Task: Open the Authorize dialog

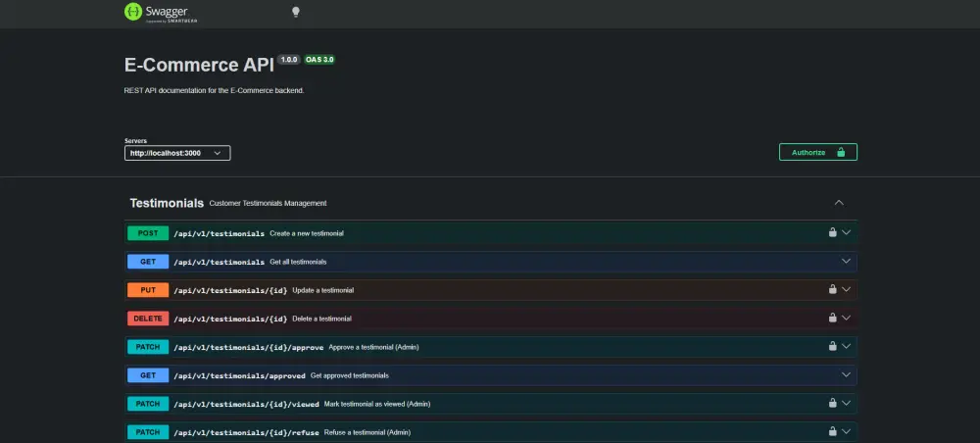Action: 818,152
